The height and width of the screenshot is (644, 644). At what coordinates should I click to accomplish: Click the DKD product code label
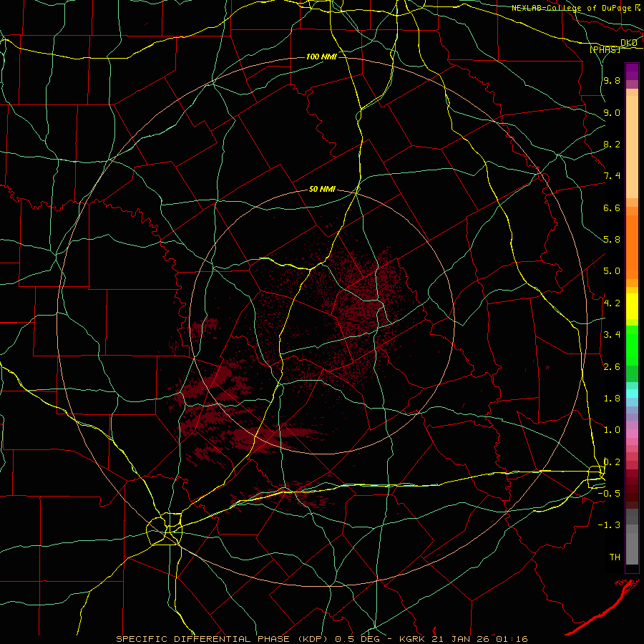[628, 43]
